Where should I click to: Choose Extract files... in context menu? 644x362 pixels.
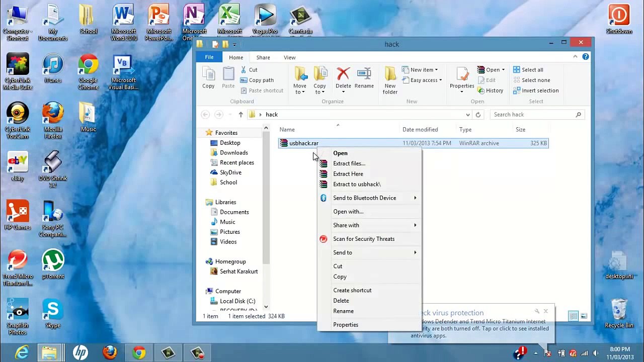369,163
